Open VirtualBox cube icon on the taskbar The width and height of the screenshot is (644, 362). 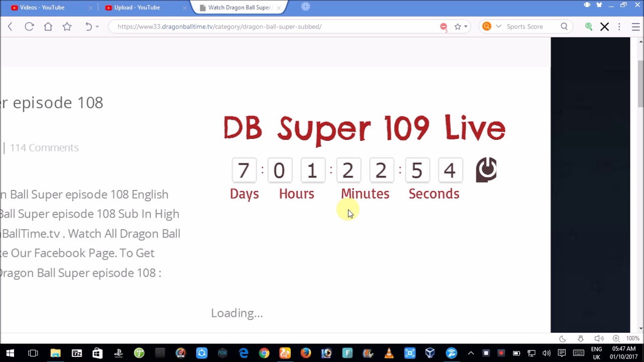(x=430, y=353)
